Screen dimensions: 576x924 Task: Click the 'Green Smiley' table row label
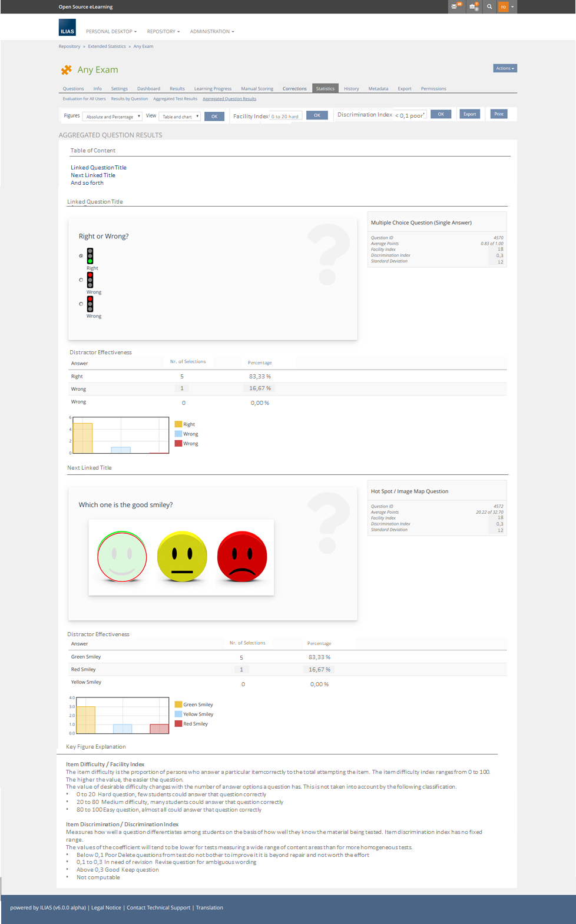(x=86, y=657)
